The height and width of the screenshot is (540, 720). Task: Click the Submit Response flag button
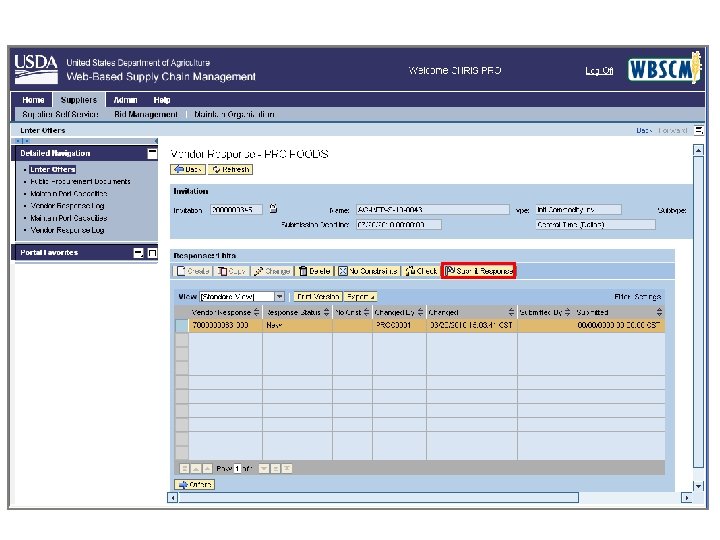[x=478, y=271]
